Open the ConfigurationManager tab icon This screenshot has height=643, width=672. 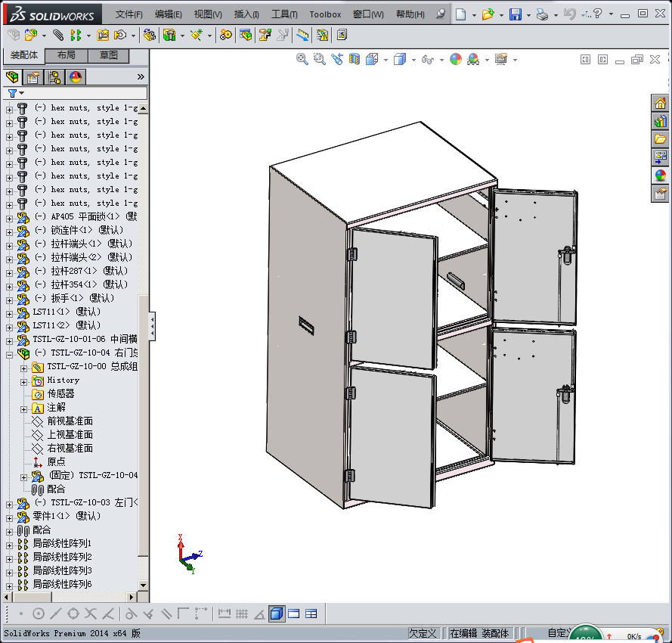(x=54, y=77)
